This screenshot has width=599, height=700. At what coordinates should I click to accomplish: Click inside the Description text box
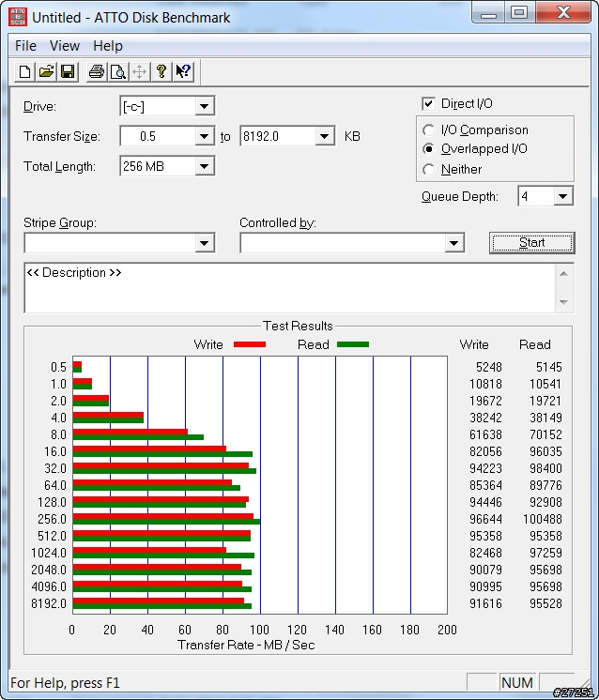pyautogui.click(x=289, y=288)
